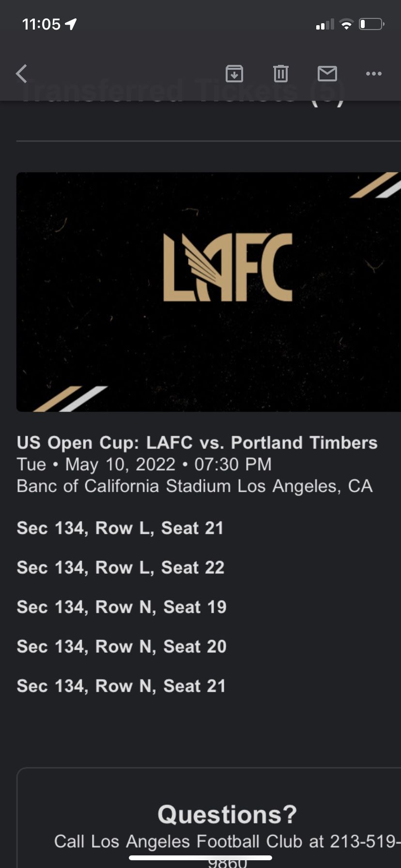Viewport: 401px width, 868px height.
Task: Tap the LAFC vs. Portland Timbers title
Action: click(x=197, y=442)
